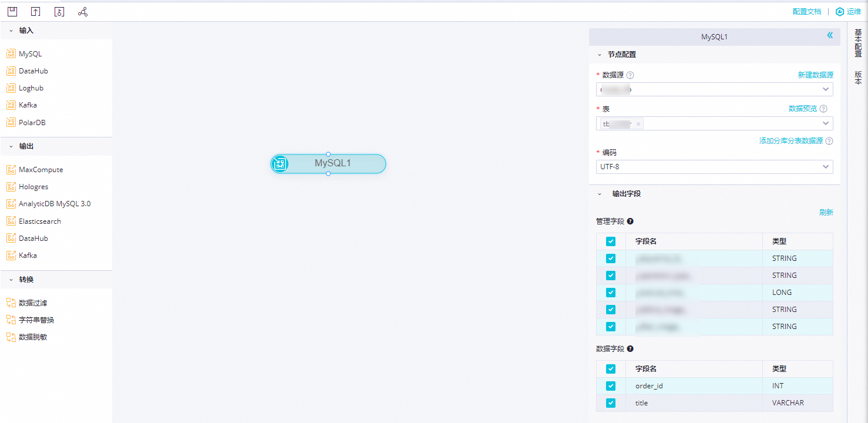This screenshot has height=423, width=868.
Task: Select the AnalyticDB MySQL 3.0 output node
Action: tap(49, 203)
